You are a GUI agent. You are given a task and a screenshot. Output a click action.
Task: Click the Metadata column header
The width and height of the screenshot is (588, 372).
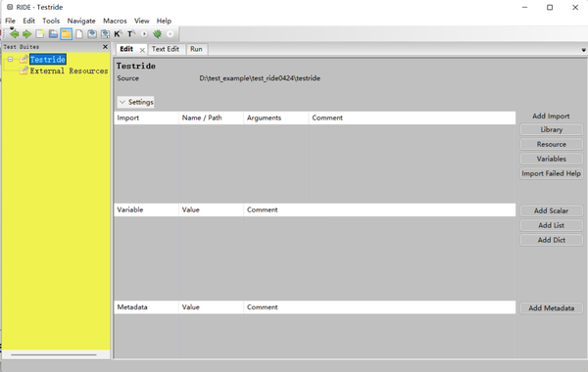tap(146, 307)
